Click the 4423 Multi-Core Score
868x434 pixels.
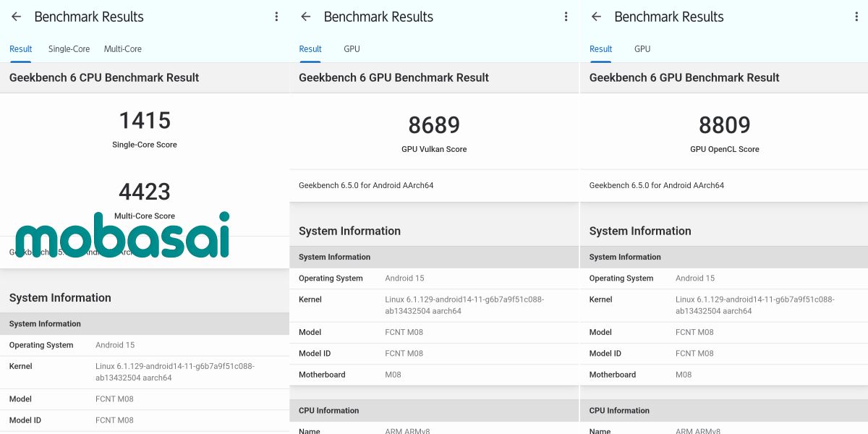click(x=145, y=192)
